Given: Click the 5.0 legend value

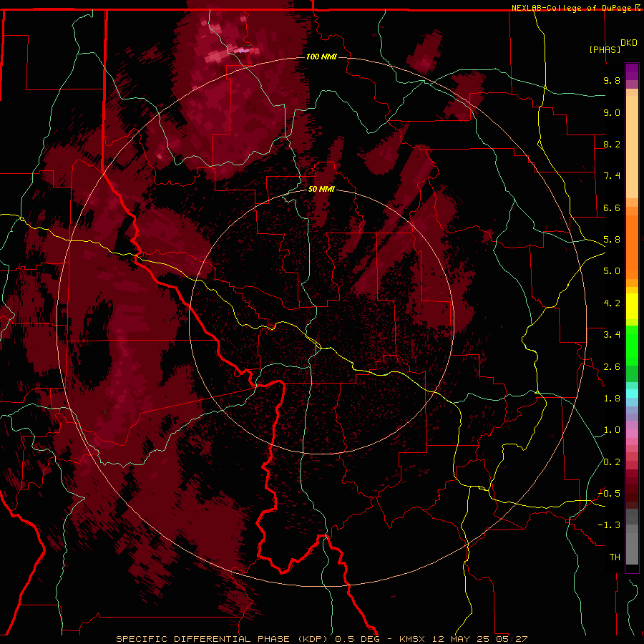Looking at the screenshot, I should point(612,271).
